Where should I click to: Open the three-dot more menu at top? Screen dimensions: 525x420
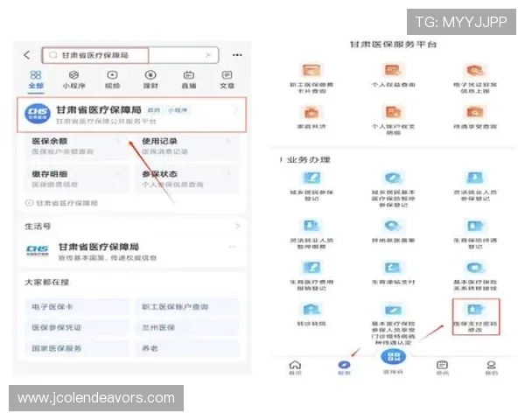237,55
